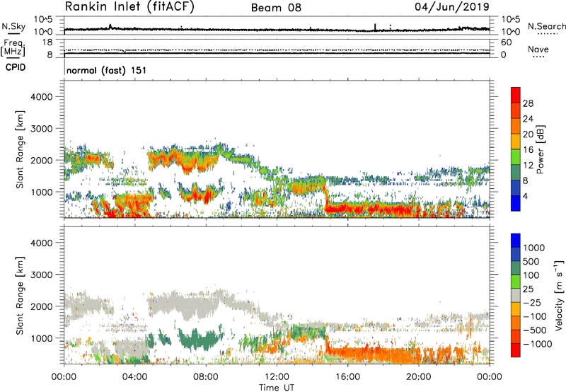Click the '28' tick on the power colorbar
The image size is (566, 392).
pyautogui.click(x=528, y=103)
